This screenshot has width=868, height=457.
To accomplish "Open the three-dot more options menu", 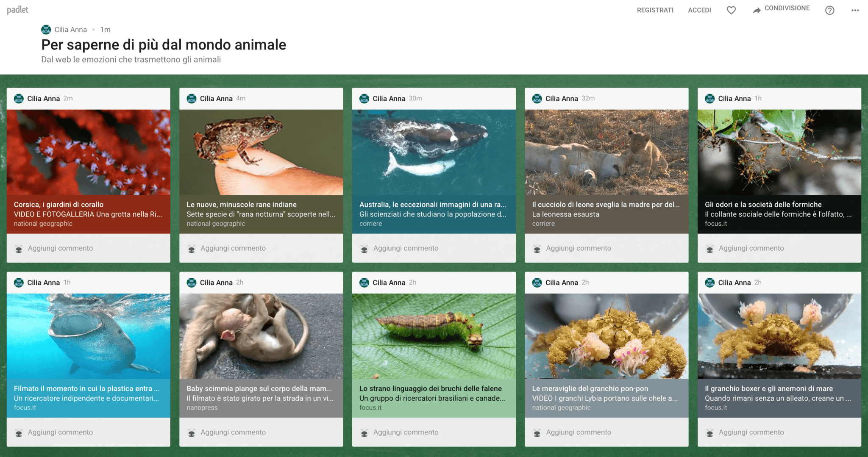I will tap(855, 10).
